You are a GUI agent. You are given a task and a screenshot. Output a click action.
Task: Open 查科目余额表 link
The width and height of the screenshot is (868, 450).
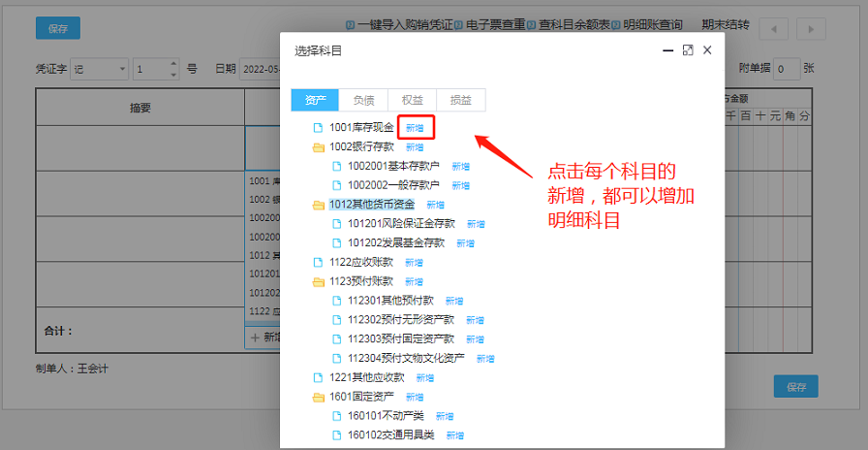[574, 25]
